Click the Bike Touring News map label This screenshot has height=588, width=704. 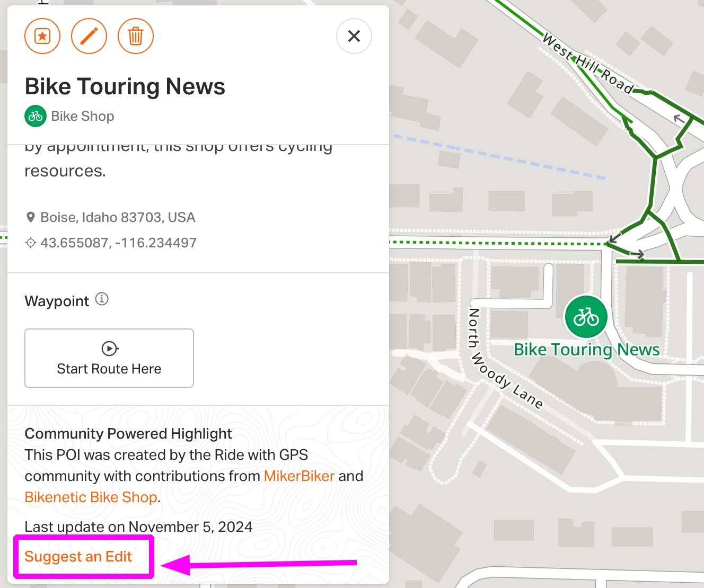(x=587, y=350)
